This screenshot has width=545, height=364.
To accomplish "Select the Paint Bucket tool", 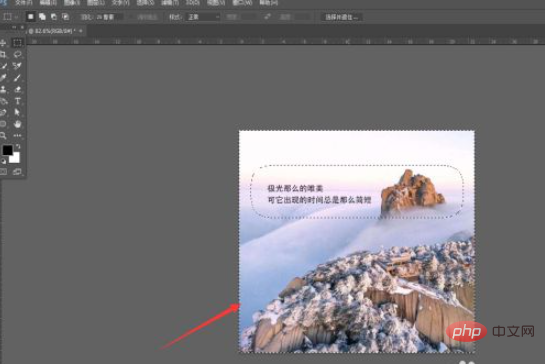I will tap(3, 101).
